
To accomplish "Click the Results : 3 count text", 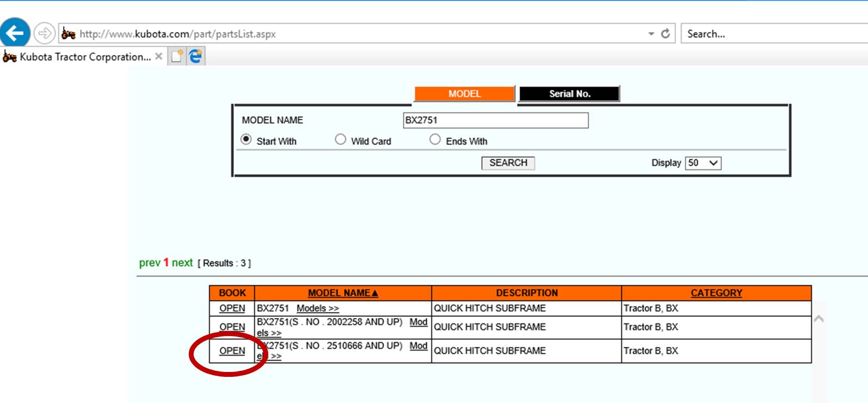I will pos(224,264).
